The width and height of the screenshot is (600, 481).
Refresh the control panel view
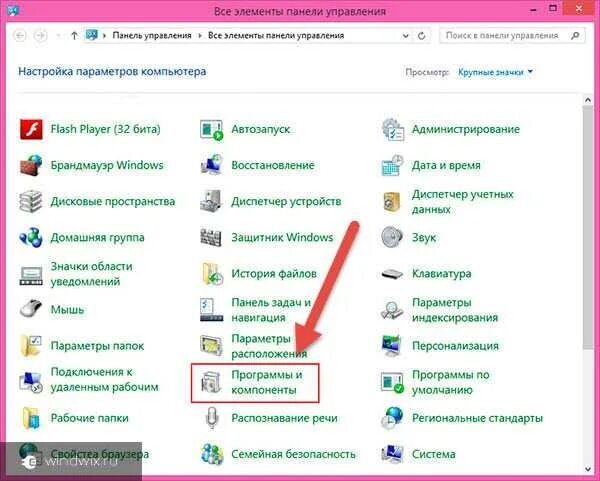tap(422, 36)
